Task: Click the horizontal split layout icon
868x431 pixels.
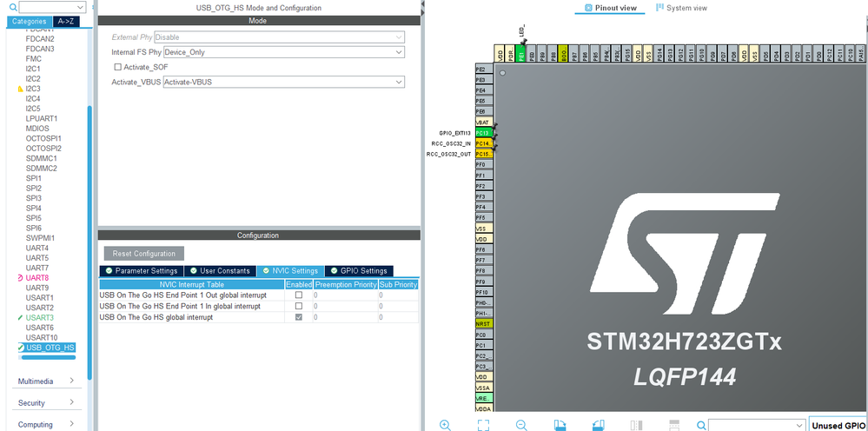Action: tap(673, 425)
